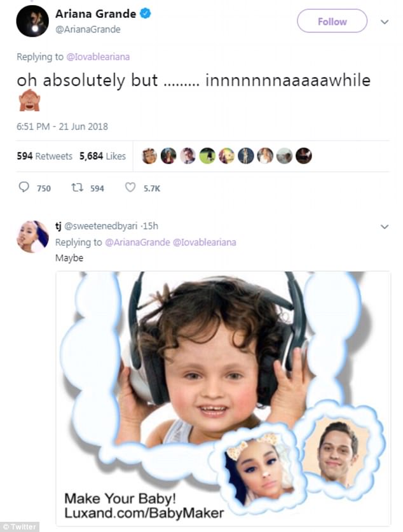Open the @ArianaGrande mention in tj's reply
The height and width of the screenshot is (532, 403).
(x=137, y=242)
